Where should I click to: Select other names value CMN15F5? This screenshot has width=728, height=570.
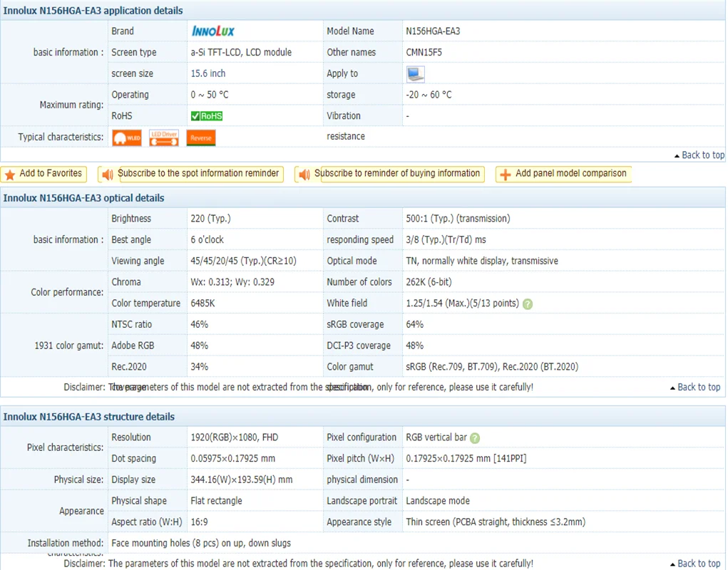click(x=424, y=53)
